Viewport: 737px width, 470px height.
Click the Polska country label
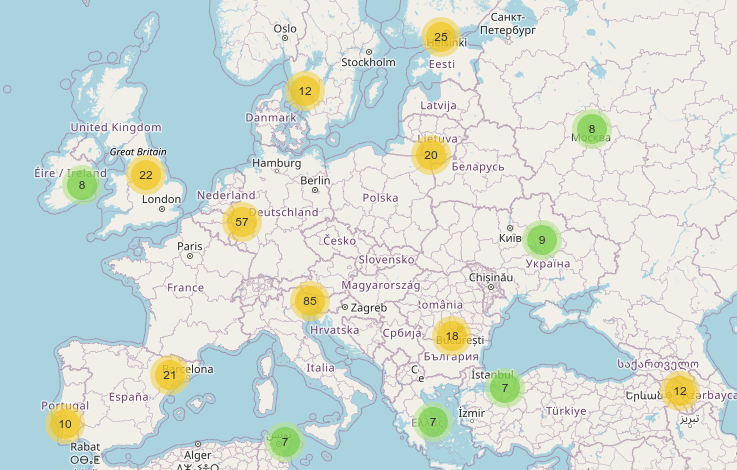[380, 198]
